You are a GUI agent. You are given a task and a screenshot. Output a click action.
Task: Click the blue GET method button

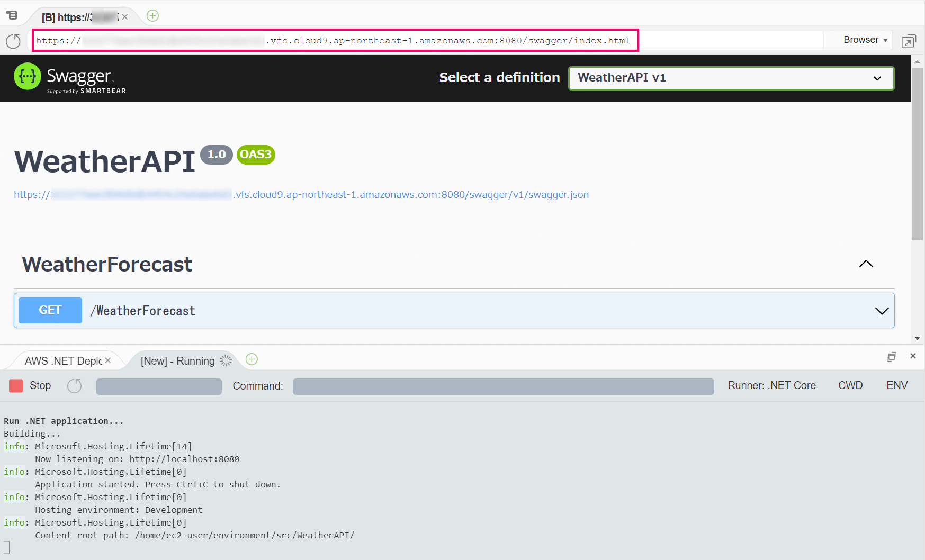pyautogui.click(x=50, y=310)
